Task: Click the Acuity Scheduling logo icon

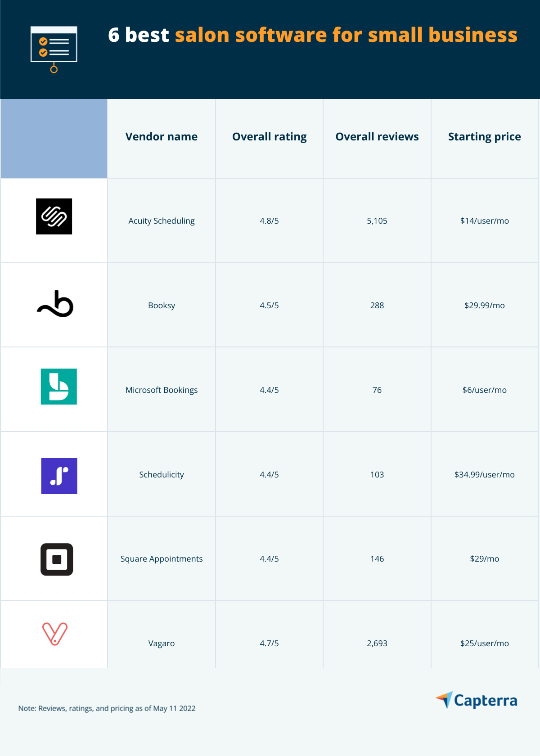Action: coord(54,216)
